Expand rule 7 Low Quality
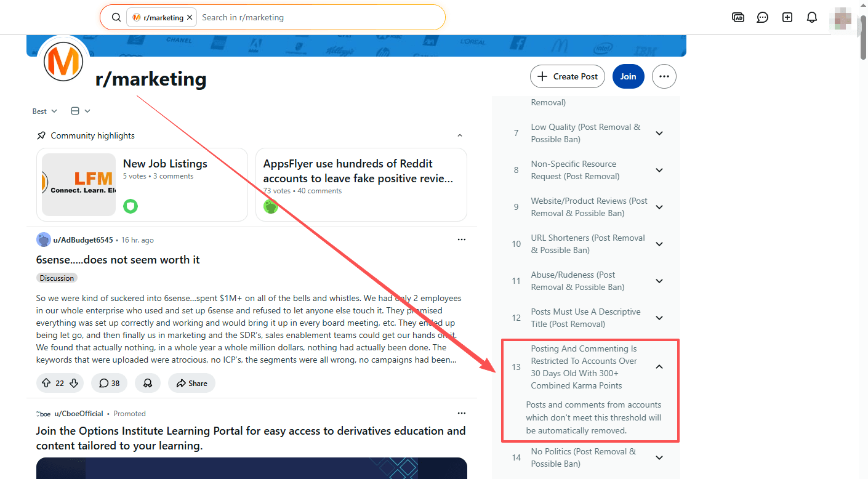Image resolution: width=868 pixels, height=479 pixels. [x=659, y=133]
